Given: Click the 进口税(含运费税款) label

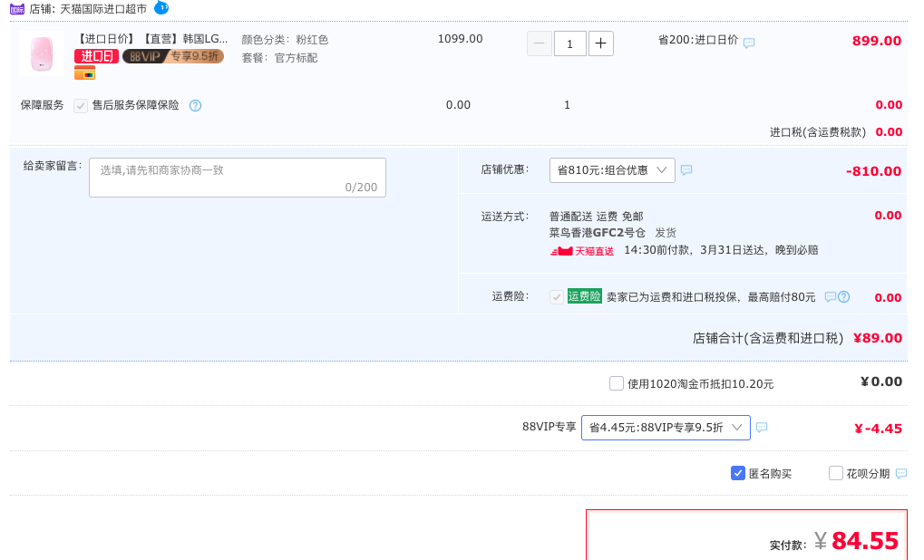Looking at the screenshot, I should [x=818, y=132].
